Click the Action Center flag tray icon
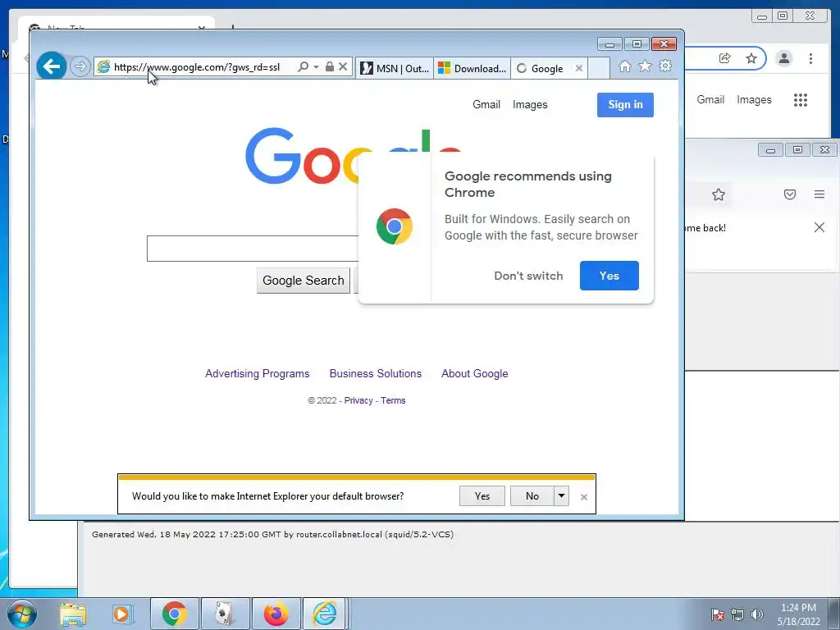This screenshot has width=840, height=630. pyautogui.click(x=717, y=614)
